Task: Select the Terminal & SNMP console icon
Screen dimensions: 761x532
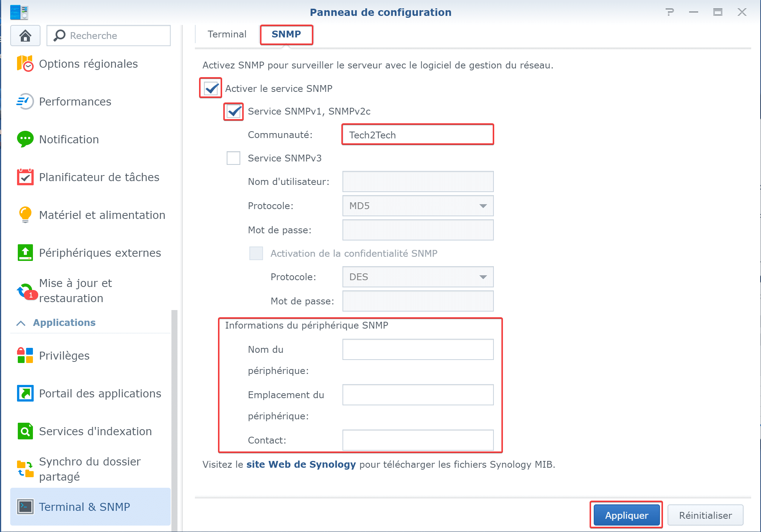Action: 25,507
